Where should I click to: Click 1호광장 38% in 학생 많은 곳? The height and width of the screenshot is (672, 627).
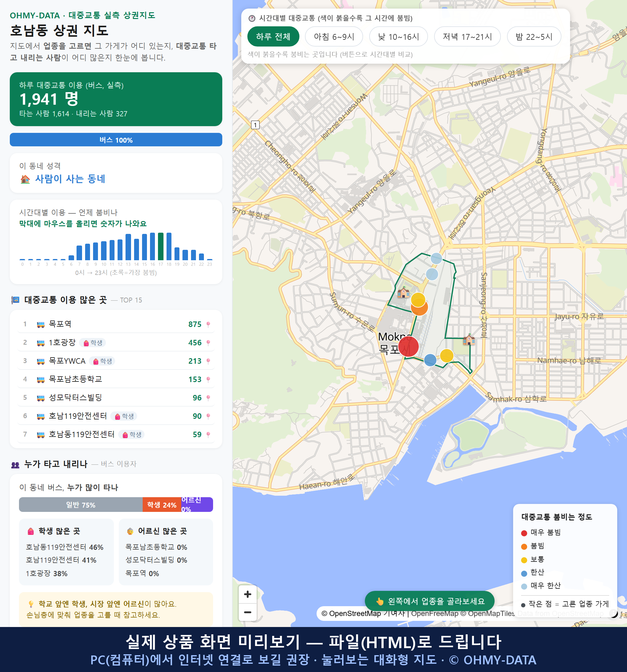(x=47, y=574)
